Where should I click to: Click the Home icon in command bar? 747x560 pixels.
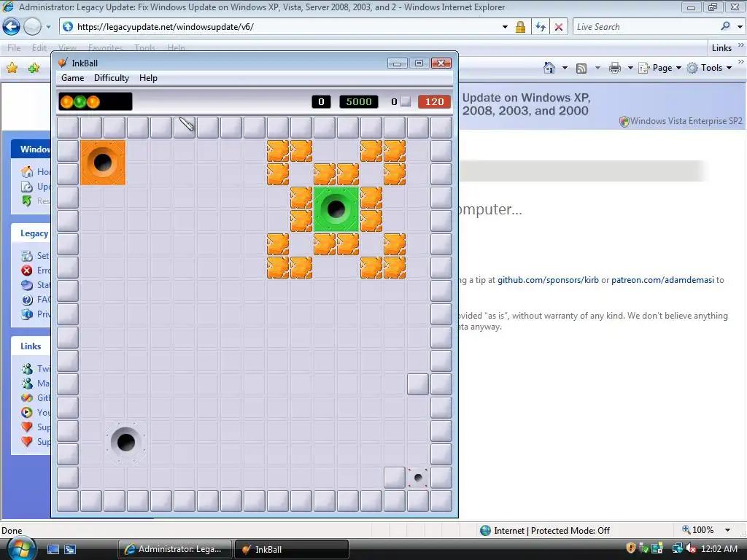(x=549, y=68)
